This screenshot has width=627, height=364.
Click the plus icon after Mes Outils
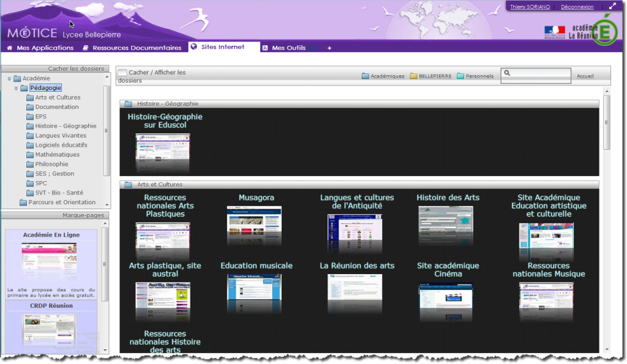tap(329, 48)
